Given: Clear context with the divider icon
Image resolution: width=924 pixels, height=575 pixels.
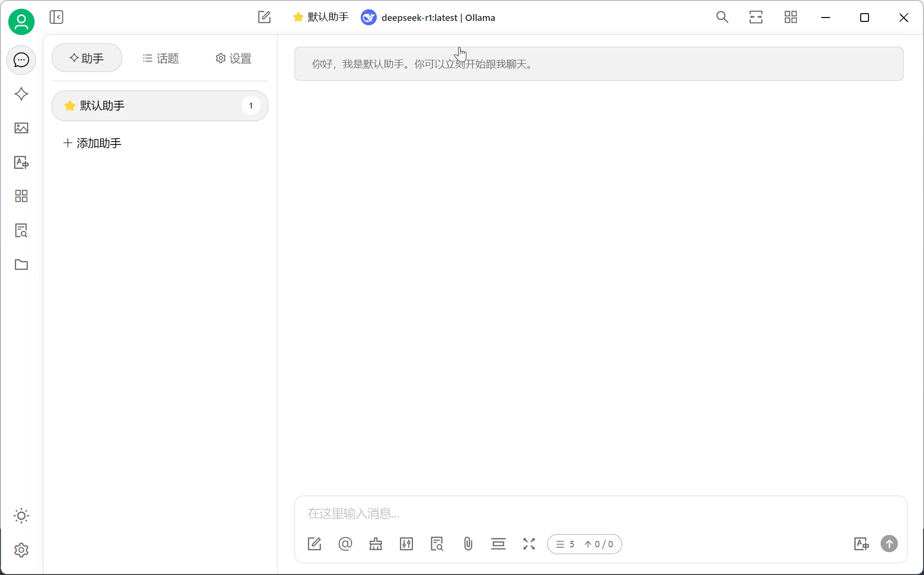Looking at the screenshot, I should 499,544.
